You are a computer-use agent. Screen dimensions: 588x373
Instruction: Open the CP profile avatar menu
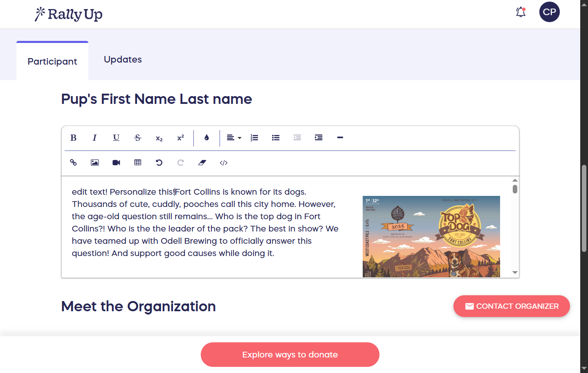(550, 12)
